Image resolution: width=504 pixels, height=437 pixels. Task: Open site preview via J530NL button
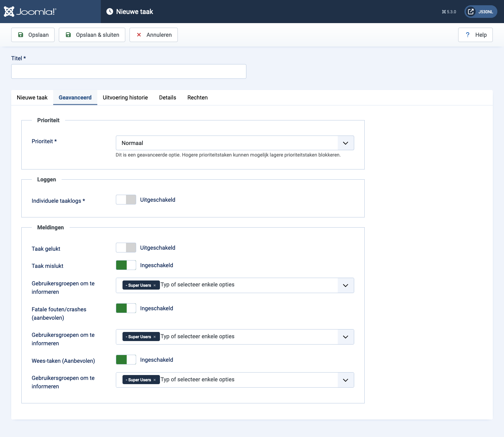(x=481, y=12)
